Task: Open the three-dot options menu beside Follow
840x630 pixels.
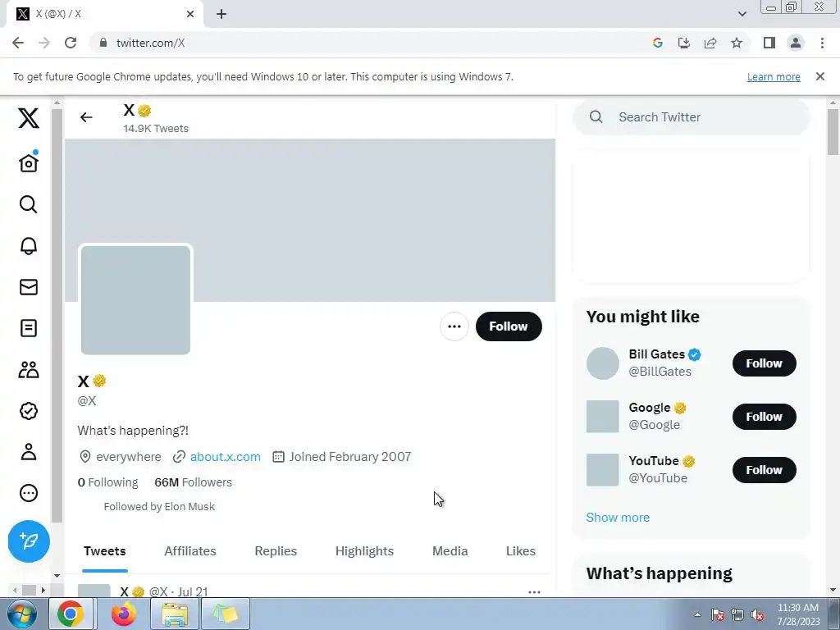Action: coord(454,326)
